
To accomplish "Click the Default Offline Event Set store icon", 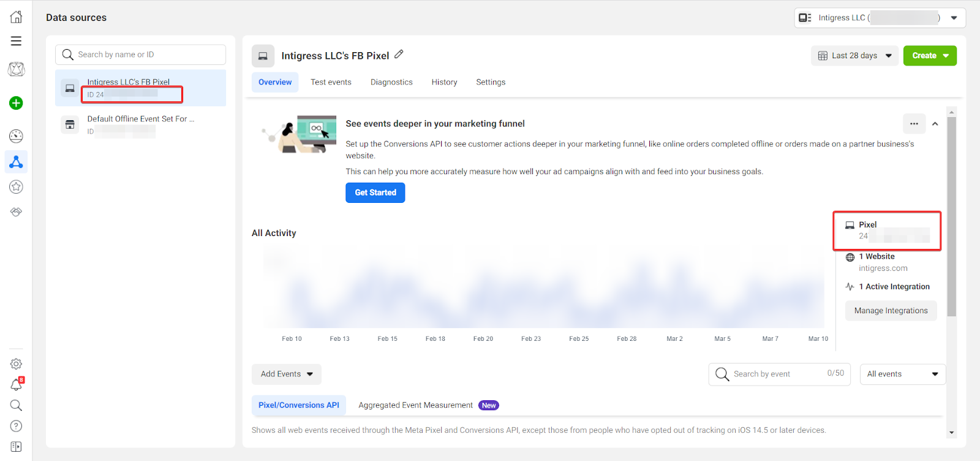I will 70,124.
